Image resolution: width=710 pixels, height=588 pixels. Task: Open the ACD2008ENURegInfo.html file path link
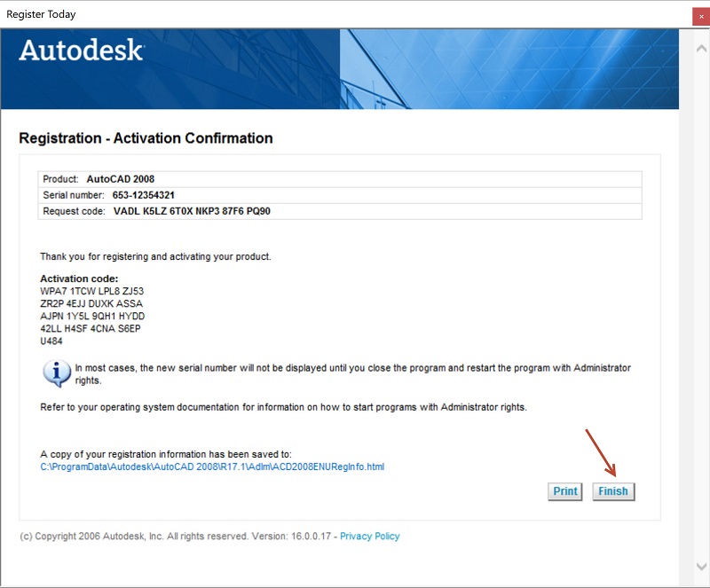point(212,466)
